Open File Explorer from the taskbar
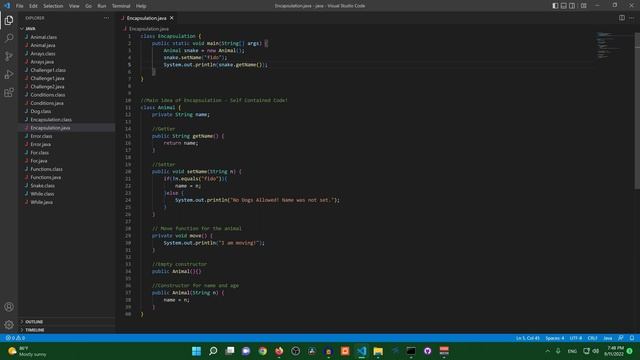This screenshot has height=360, width=640. [378, 351]
